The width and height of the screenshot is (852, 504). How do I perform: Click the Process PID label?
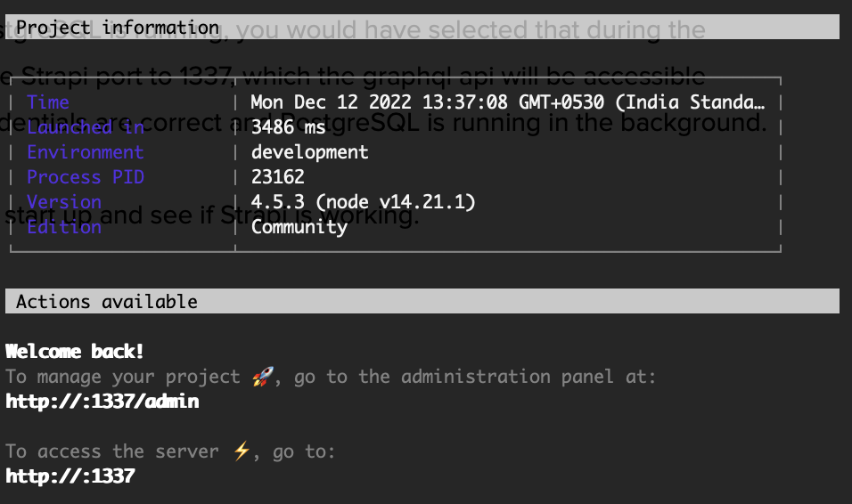point(86,177)
